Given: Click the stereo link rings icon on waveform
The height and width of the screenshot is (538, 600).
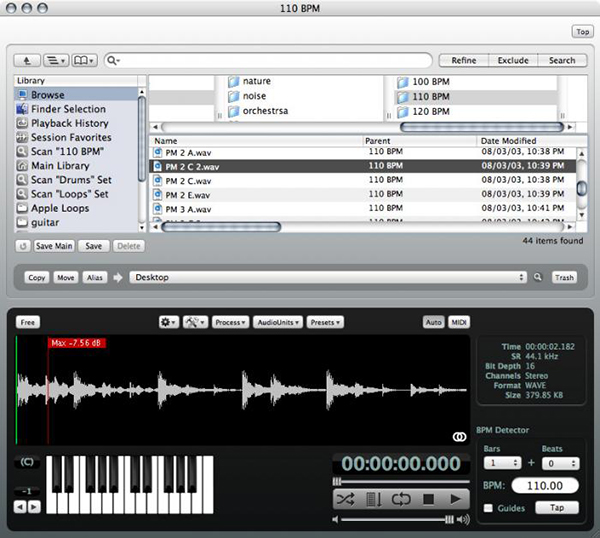Looking at the screenshot, I should tap(459, 436).
